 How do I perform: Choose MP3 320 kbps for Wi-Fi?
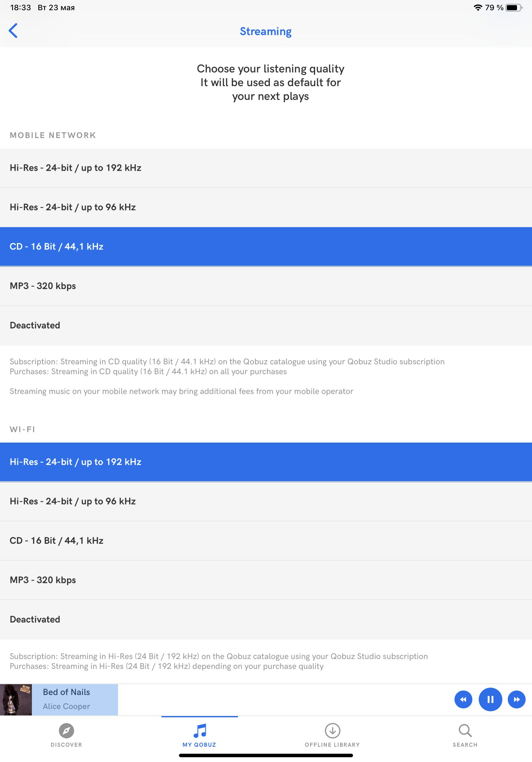[266, 580]
